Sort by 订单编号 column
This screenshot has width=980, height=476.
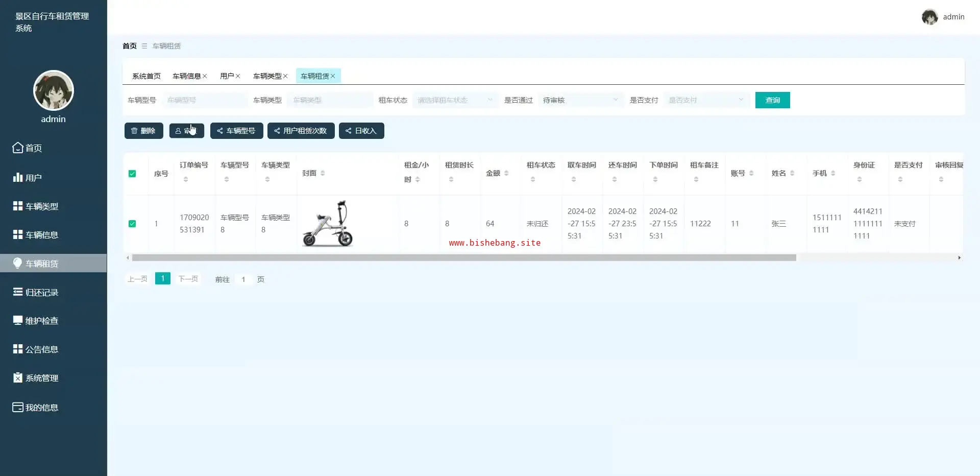[186, 179]
